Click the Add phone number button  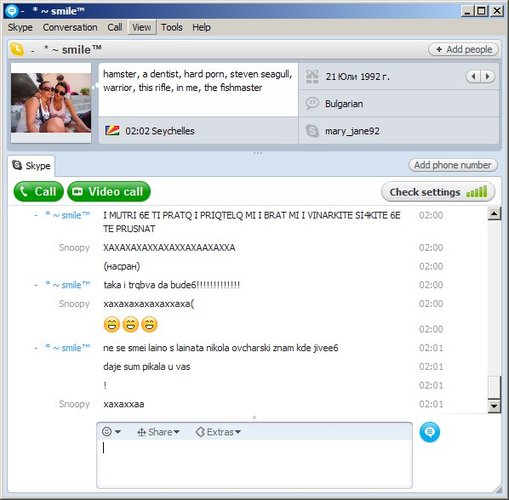pyautogui.click(x=452, y=165)
